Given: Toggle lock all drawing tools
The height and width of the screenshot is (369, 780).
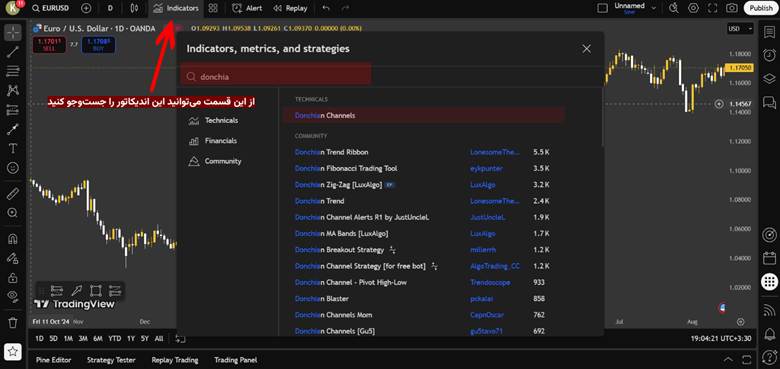Looking at the screenshot, I should coord(13,277).
